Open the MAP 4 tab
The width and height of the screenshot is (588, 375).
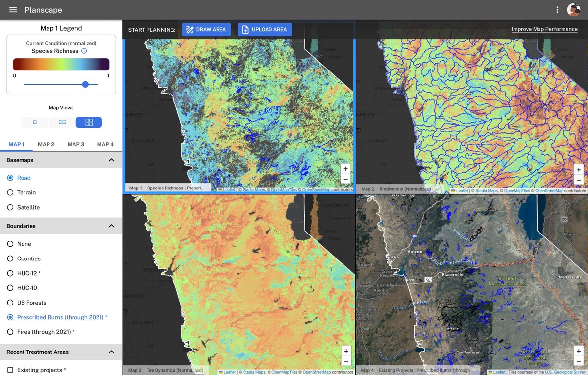[x=105, y=144]
